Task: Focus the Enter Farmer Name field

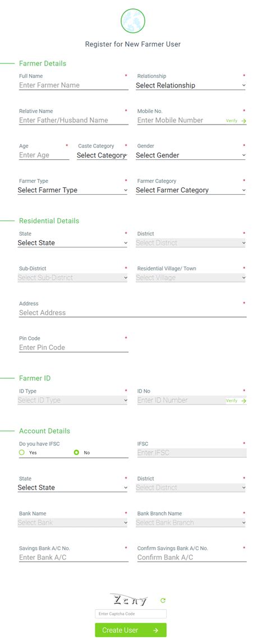Action: pyautogui.click(x=74, y=85)
